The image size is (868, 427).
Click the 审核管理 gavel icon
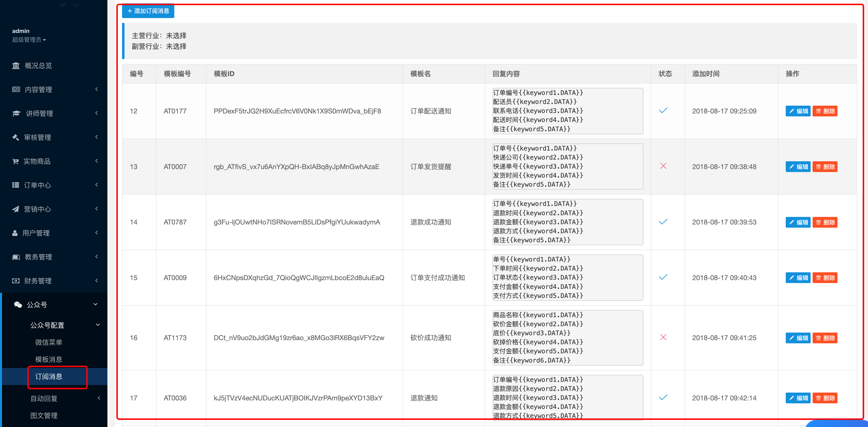coord(16,137)
